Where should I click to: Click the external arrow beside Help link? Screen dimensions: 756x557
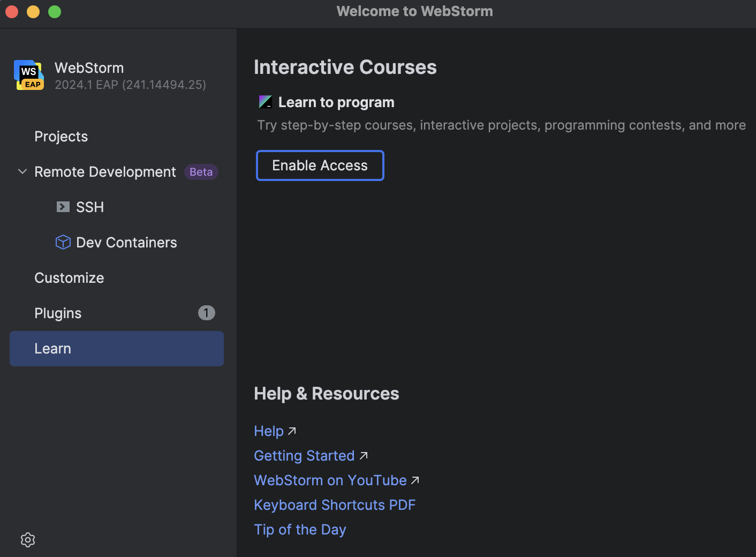(292, 431)
